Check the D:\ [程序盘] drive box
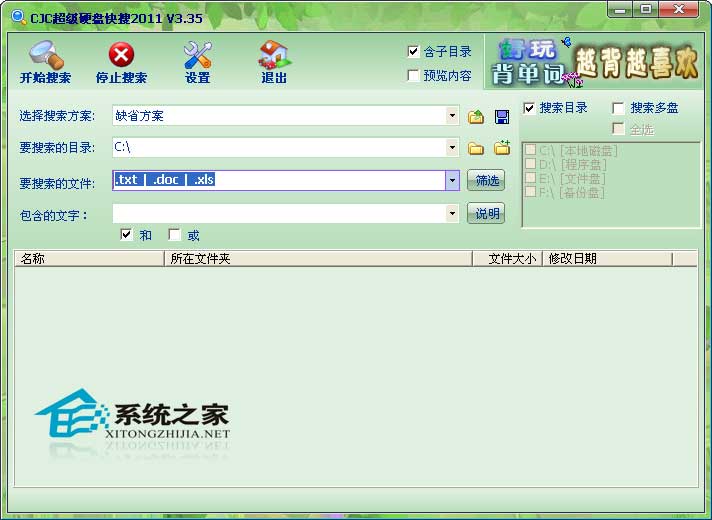This screenshot has width=712, height=520. pos(530,163)
